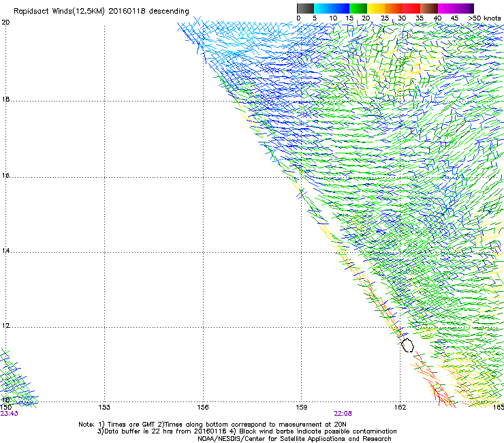This screenshot has width=504, height=443.
Task: Click the longitude label '153' on bottom axis
Action: tap(104, 408)
